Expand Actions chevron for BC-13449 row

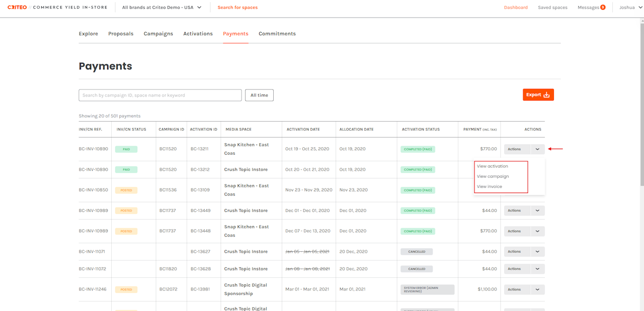pos(537,211)
